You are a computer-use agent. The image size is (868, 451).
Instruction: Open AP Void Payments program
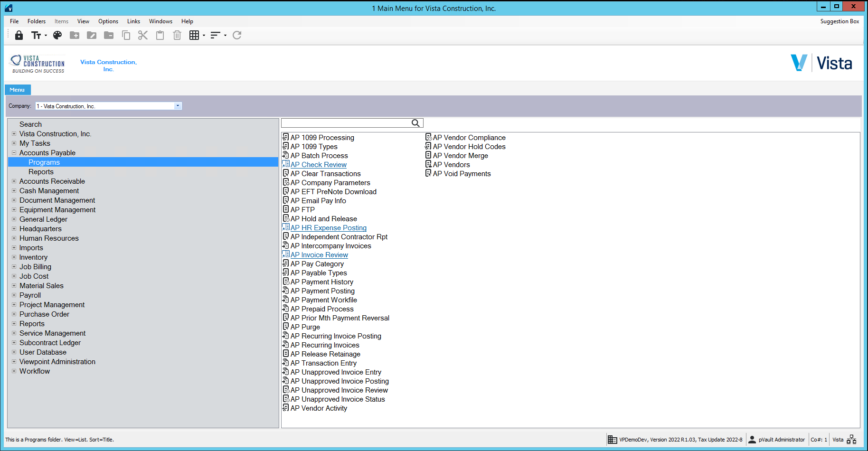coord(462,174)
